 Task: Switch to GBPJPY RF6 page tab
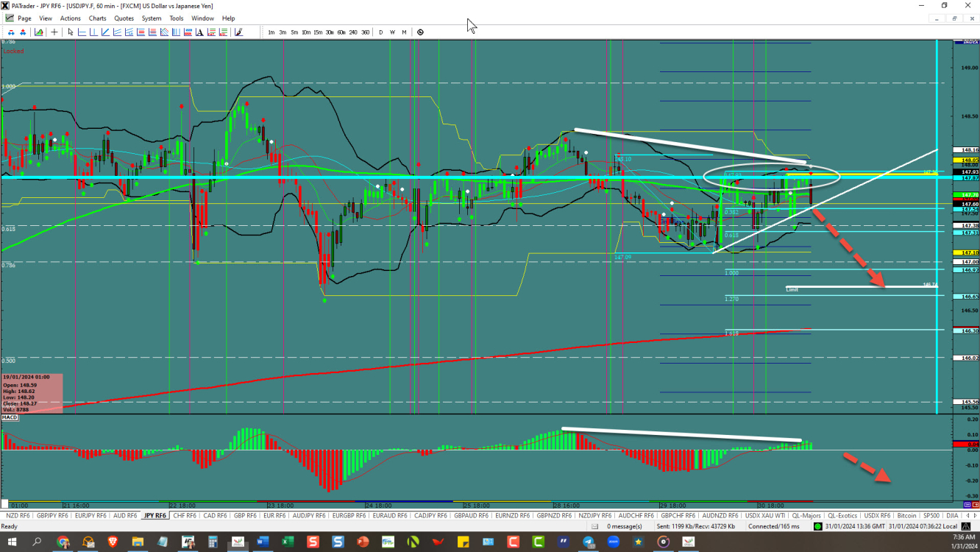click(x=53, y=516)
